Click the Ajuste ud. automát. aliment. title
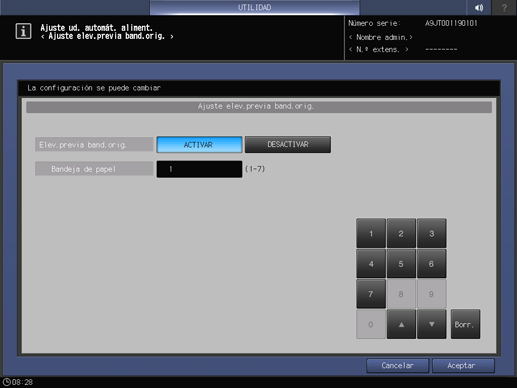Screen dimensions: 517x388 pos(96,28)
